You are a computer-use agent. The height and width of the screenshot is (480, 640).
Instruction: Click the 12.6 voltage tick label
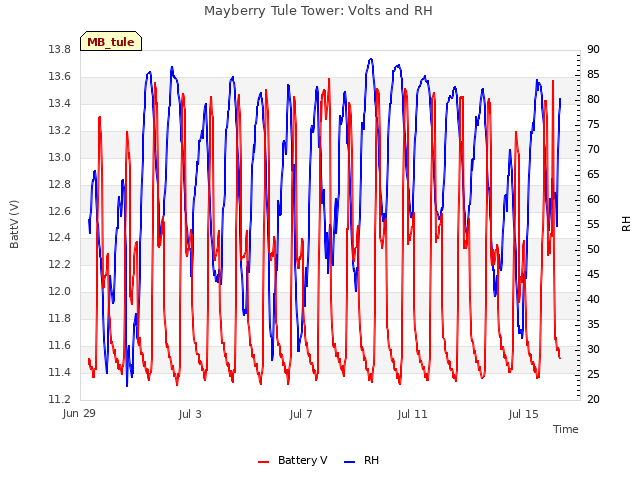tap(59, 211)
